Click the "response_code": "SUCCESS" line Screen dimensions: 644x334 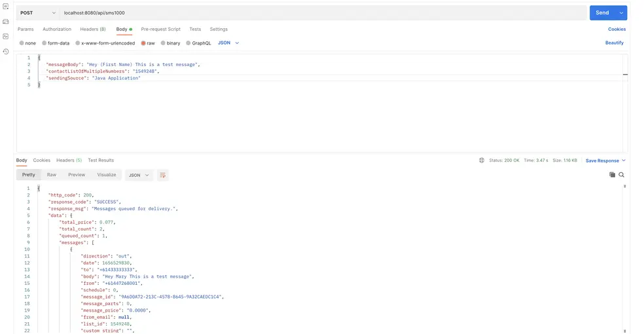click(84, 202)
